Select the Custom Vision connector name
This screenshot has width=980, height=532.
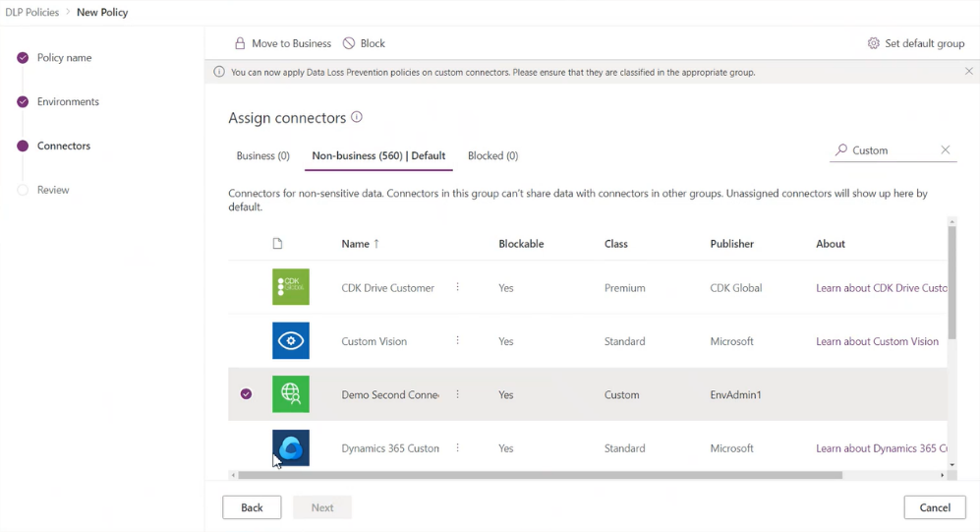[x=374, y=341]
